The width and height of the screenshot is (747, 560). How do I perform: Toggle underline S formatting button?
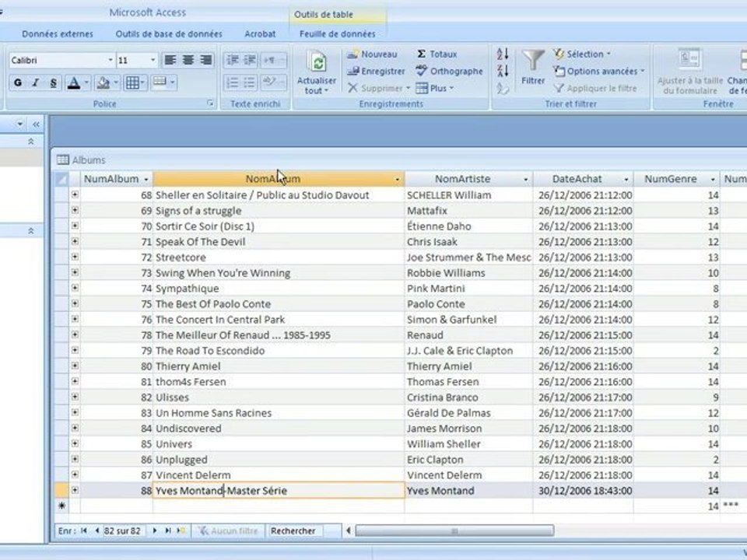pyautogui.click(x=53, y=83)
